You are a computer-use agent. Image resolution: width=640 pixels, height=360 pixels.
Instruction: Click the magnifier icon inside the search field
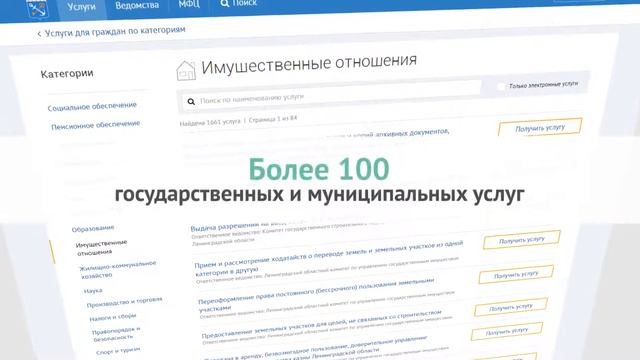(191, 102)
